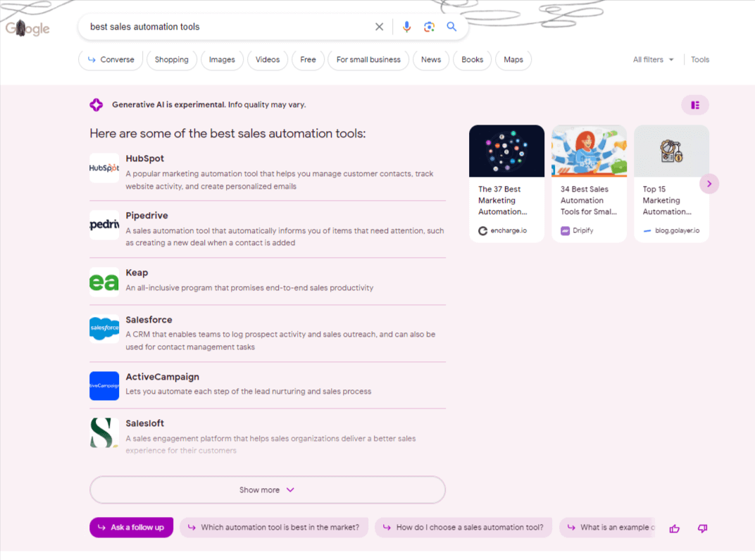Select the 'What is an example' suggestion chip
755x560 pixels.
tap(608, 528)
